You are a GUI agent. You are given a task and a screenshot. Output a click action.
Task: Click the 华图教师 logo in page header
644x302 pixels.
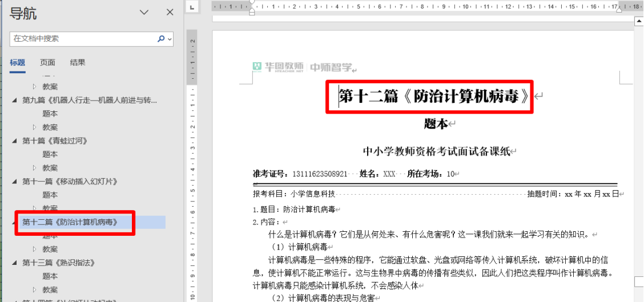[280, 68]
